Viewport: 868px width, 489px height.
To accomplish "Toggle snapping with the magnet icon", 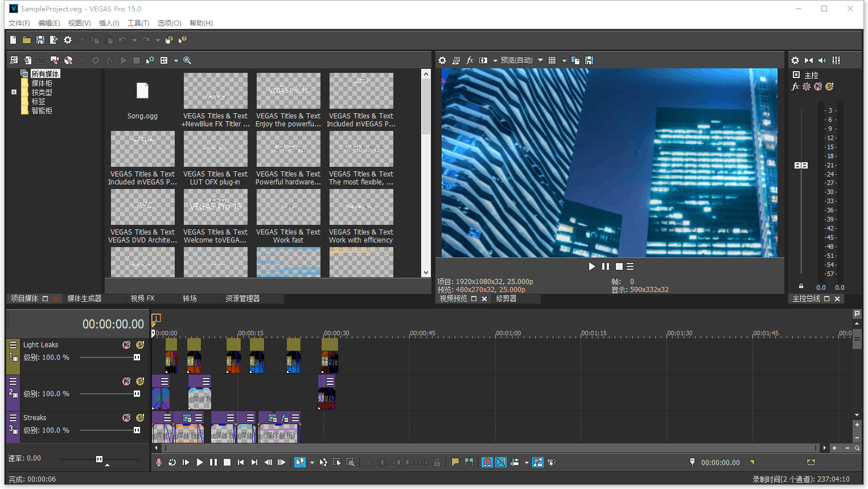I will [487, 462].
